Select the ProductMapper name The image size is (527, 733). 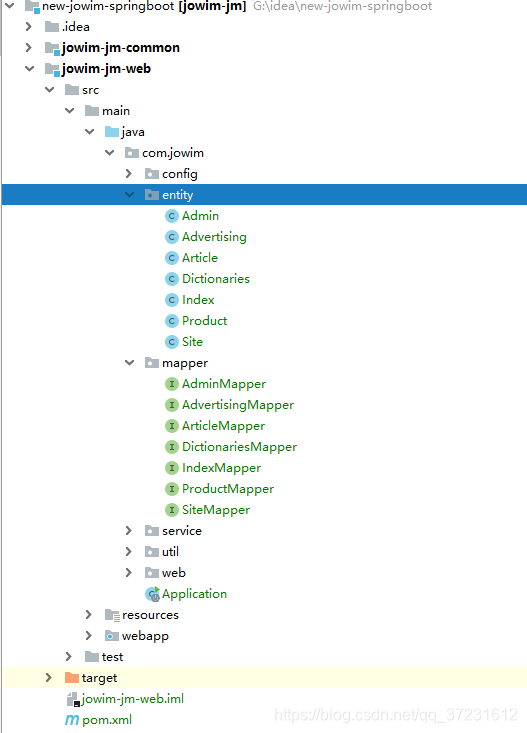point(228,489)
